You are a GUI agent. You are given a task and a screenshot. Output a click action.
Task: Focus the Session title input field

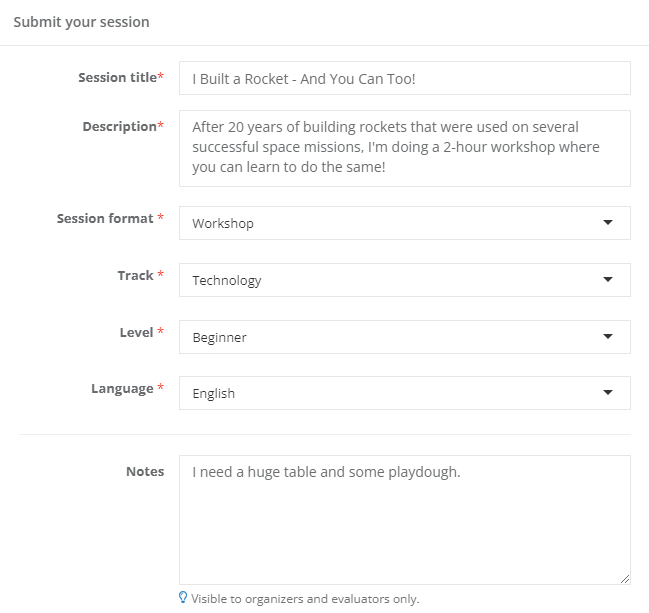404,78
